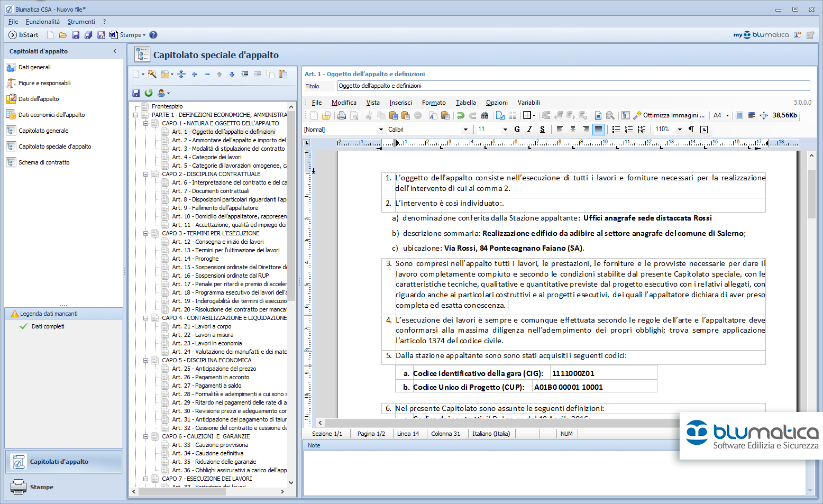The height and width of the screenshot is (504, 823).
Task: Toggle justified text alignment
Action: tap(598, 130)
